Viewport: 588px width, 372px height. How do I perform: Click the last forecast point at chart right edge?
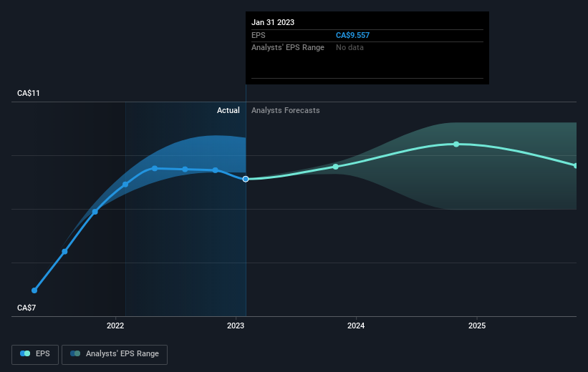click(576, 165)
